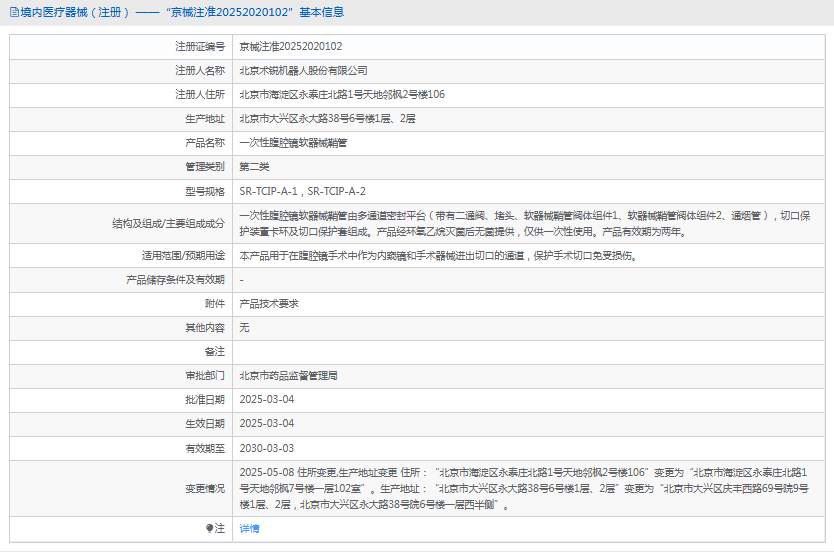Image resolution: width=834 pixels, height=552 pixels.
Task: Click the 生效日期 label
Action: (205, 424)
